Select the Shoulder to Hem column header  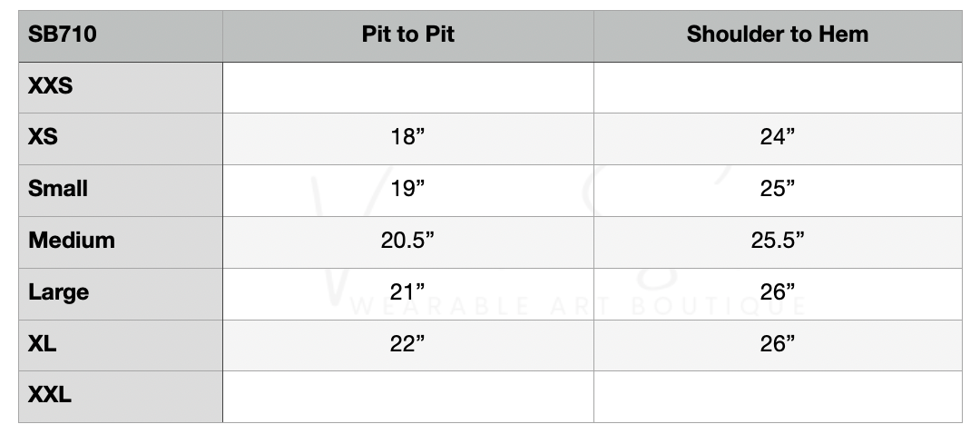coord(778,35)
